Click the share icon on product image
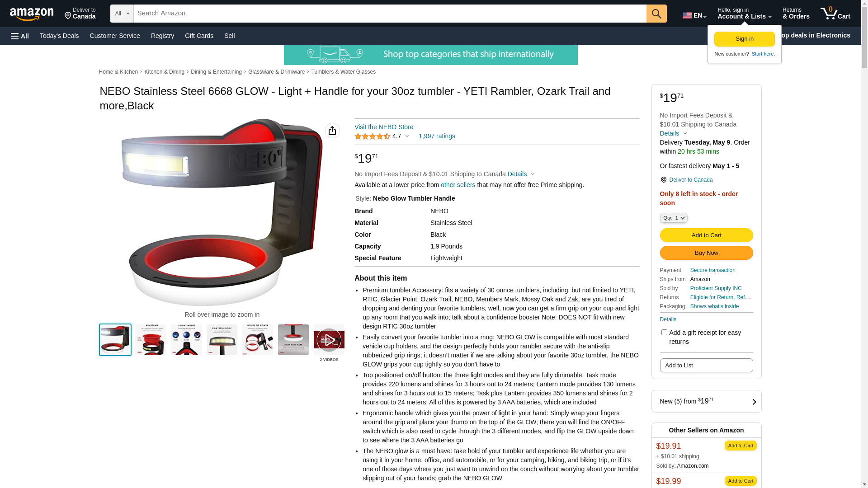 (x=332, y=131)
